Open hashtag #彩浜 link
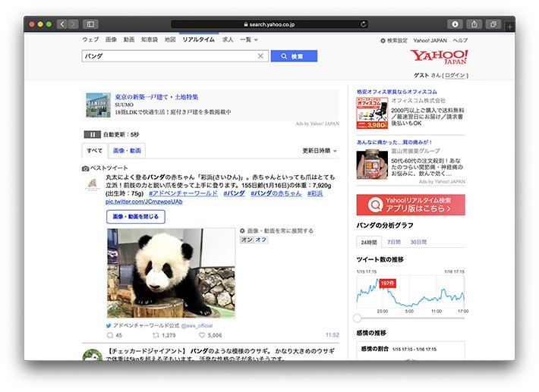The height and width of the screenshot is (392, 539). tap(315, 193)
